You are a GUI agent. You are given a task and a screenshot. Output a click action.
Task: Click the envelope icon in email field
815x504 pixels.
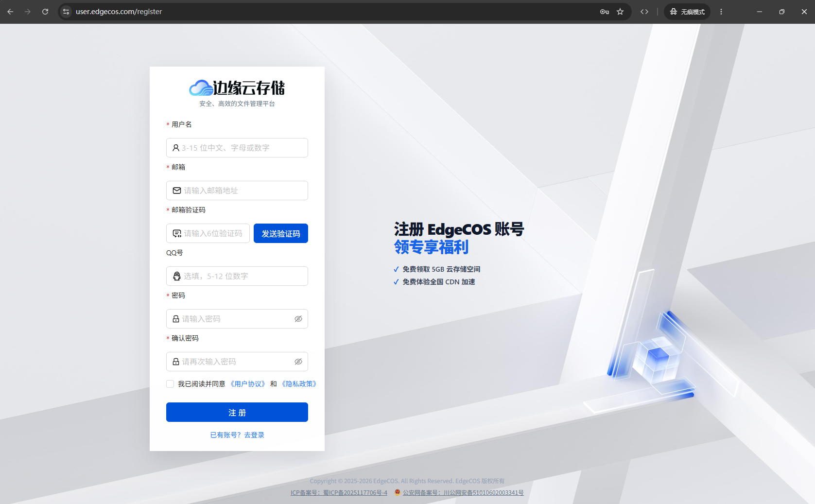(x=177, y=191)
